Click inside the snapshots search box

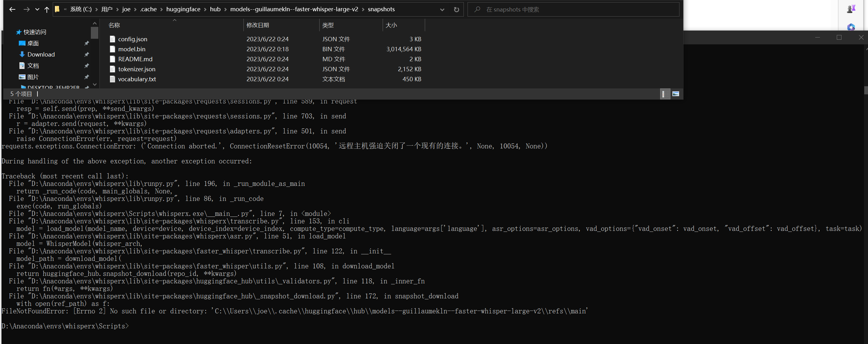click(x=573, y=9)
